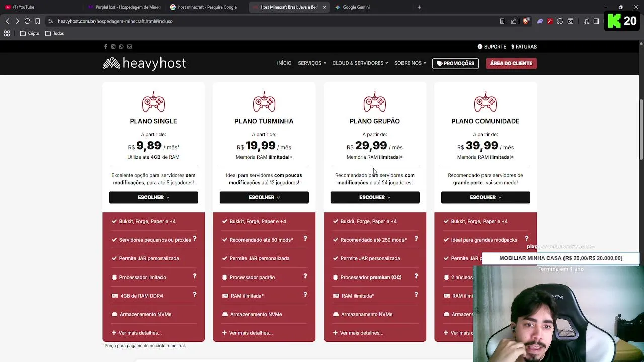644x362 pixels.
Task: Open the ESCOLHER dropdown for Plano Grupão
Action: (x=375, y=197)
